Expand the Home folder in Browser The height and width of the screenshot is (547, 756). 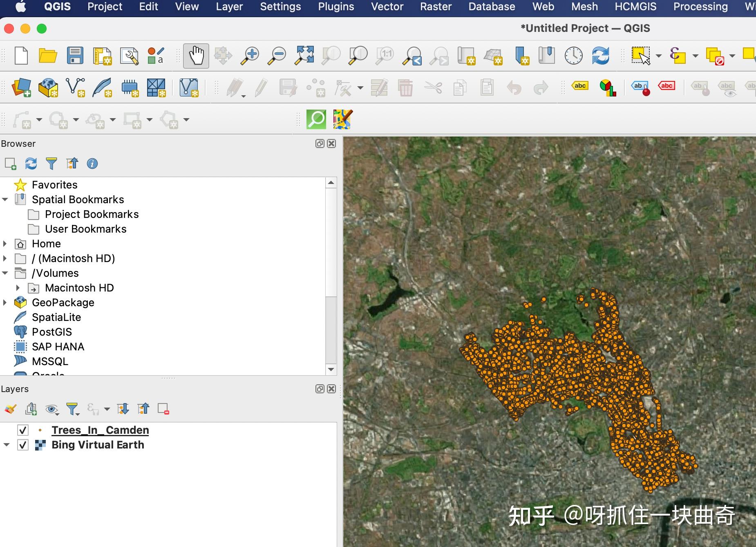pyautogui.click(x=5, y=244)
